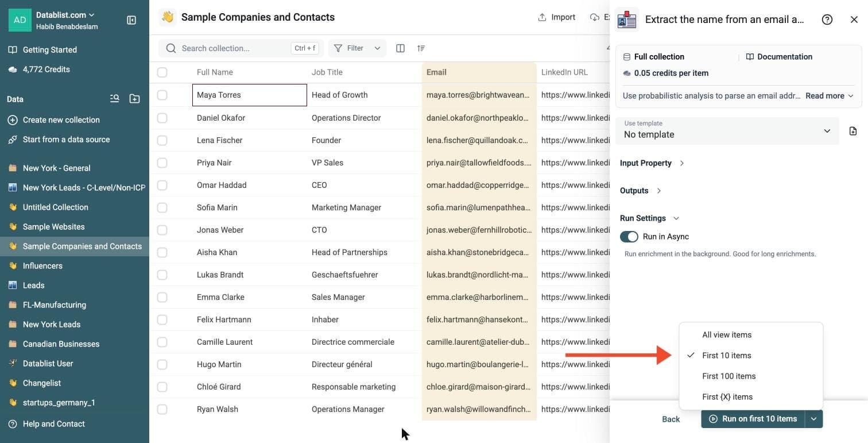Screen dimensions: 868x443
Task: Expand the Outputs section
Action: [x=641, y=191]
